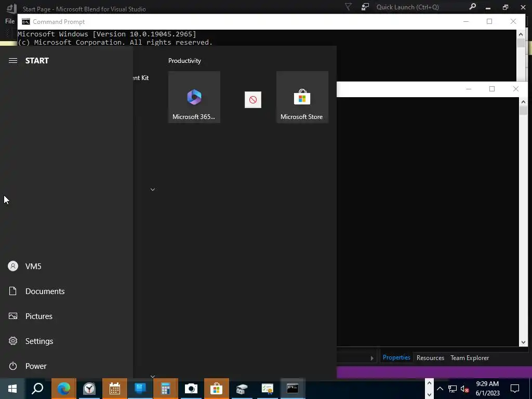The height and width of the screenshot is (399, 532).
Task: Open the Camera app on taskbar
Action: click(191, 389)
